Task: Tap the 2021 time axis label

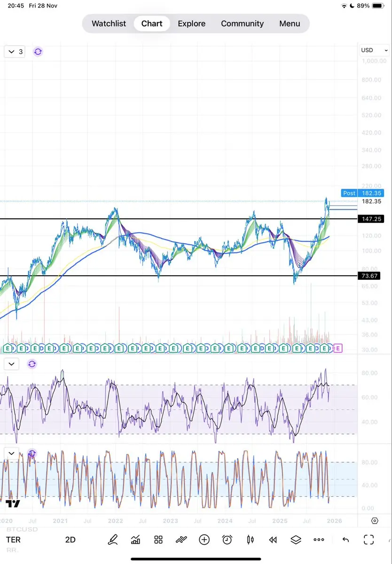Action: pyautogui.click(x=60, y=521)
